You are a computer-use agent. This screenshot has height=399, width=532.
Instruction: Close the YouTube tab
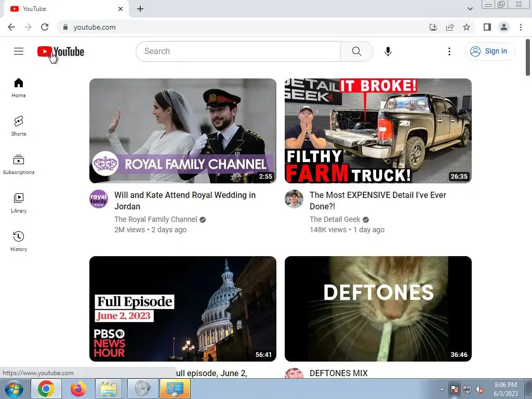[121, 9]
